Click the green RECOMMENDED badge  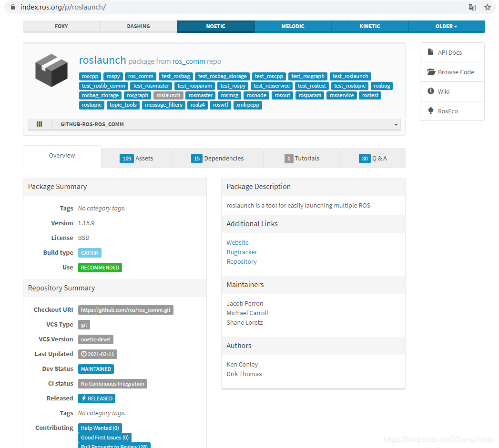100,268
